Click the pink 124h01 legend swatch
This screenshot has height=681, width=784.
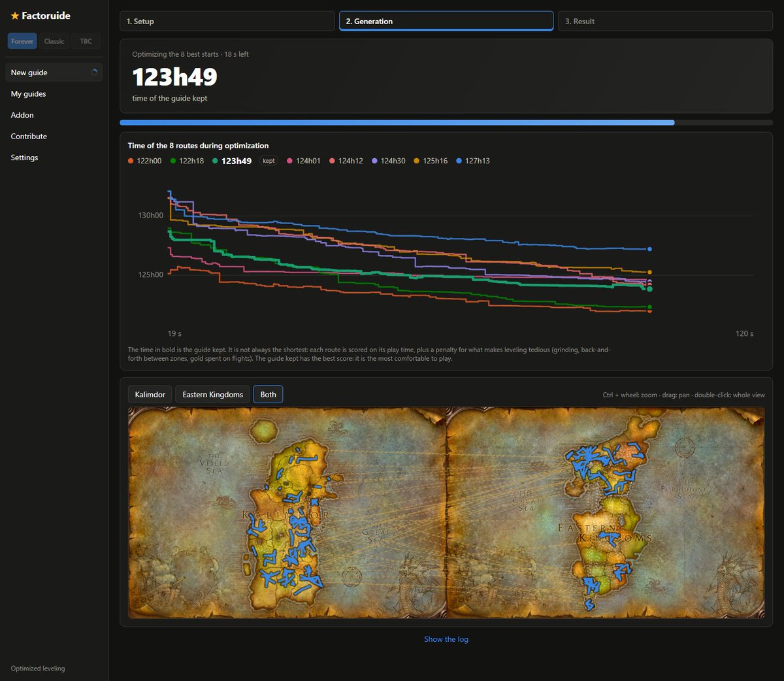[289, 161]
